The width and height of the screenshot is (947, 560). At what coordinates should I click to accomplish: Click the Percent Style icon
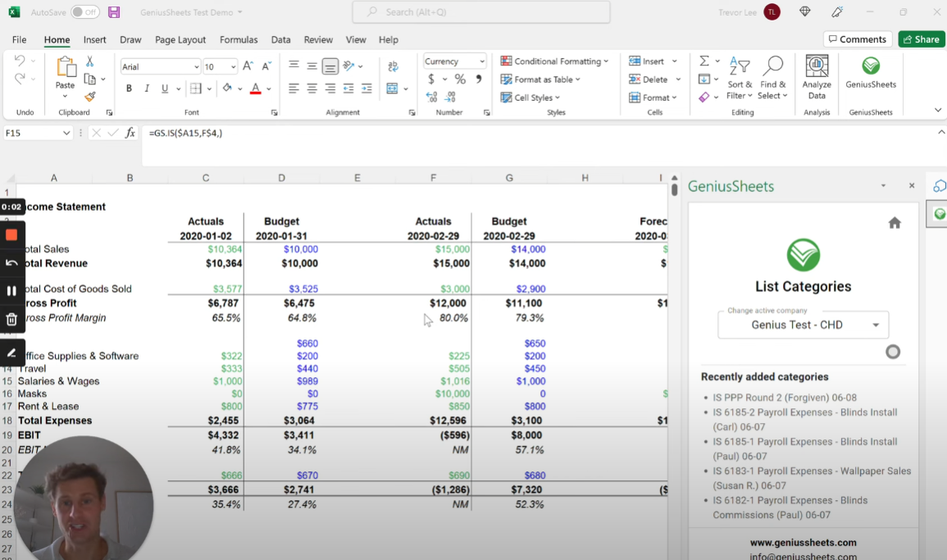coord(460,80)
